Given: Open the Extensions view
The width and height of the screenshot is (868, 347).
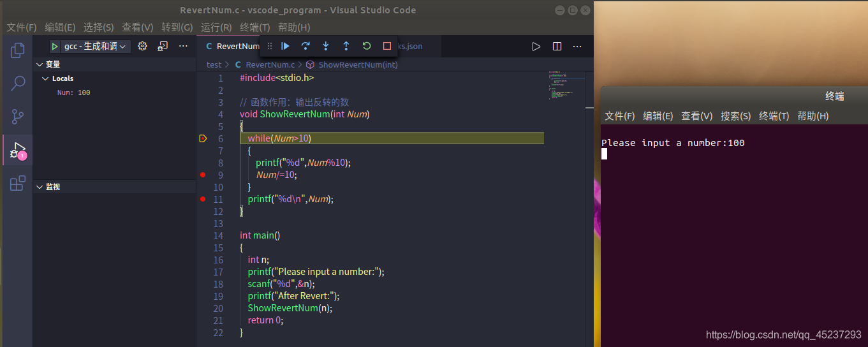Looking at the screenshot, I should point(18,184).
